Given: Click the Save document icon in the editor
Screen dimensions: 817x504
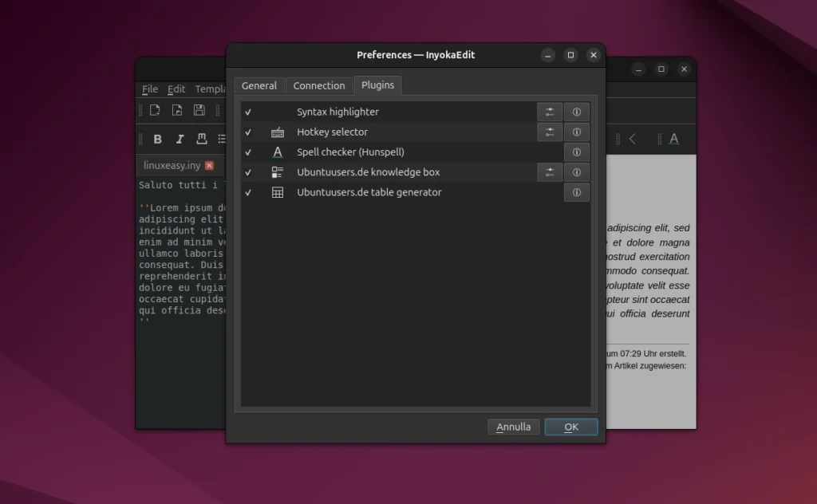Looking at the screenshot, I should [x=198, y=110].
